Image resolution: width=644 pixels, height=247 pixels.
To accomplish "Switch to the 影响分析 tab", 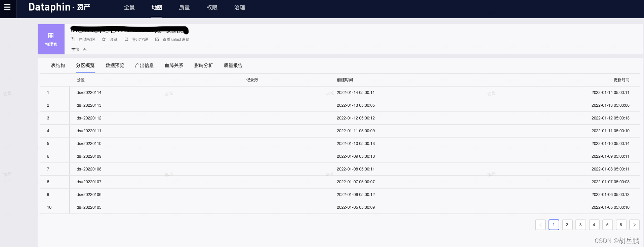I will click(204, 65).
